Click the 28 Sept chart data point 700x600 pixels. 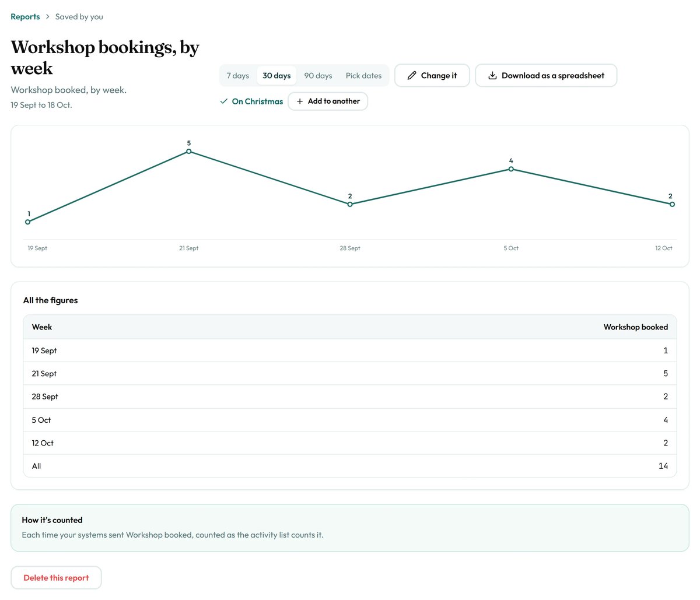pyautogui.click(x=350, y=204)
